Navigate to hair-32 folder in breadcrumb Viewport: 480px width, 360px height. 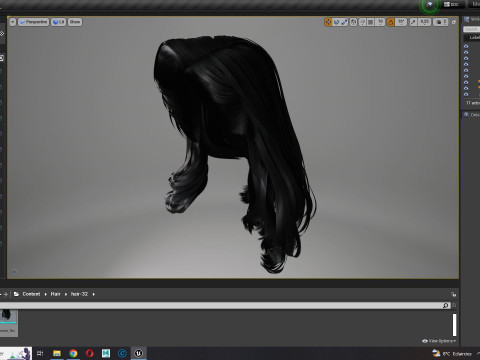(79, 294)
